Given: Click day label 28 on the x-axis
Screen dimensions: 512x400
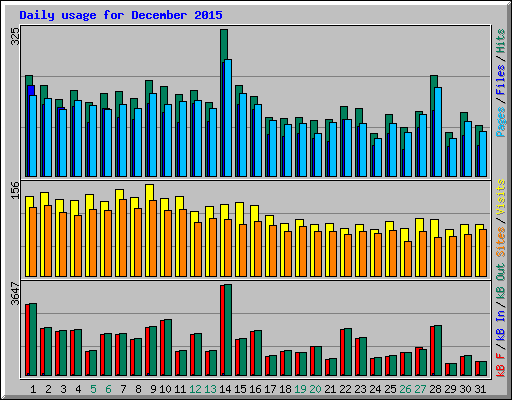Looking at the screenshot, I should tap(435, 389).
